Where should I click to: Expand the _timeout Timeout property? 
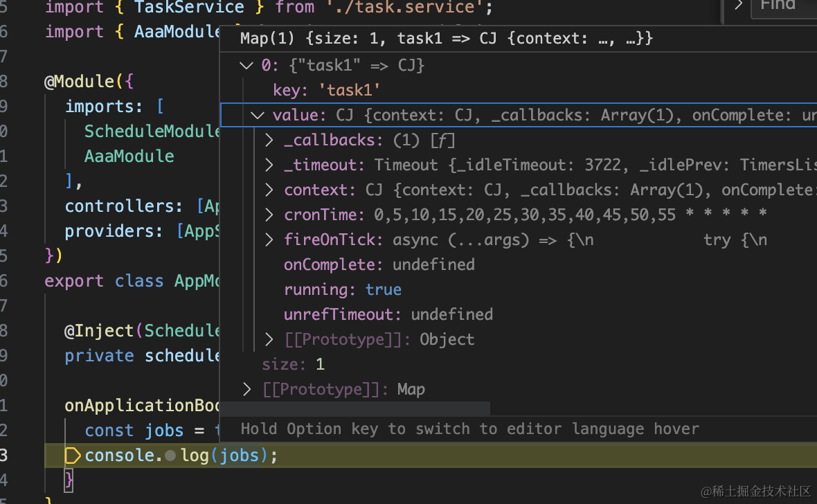pyautogui.click(x=269, y=165)
